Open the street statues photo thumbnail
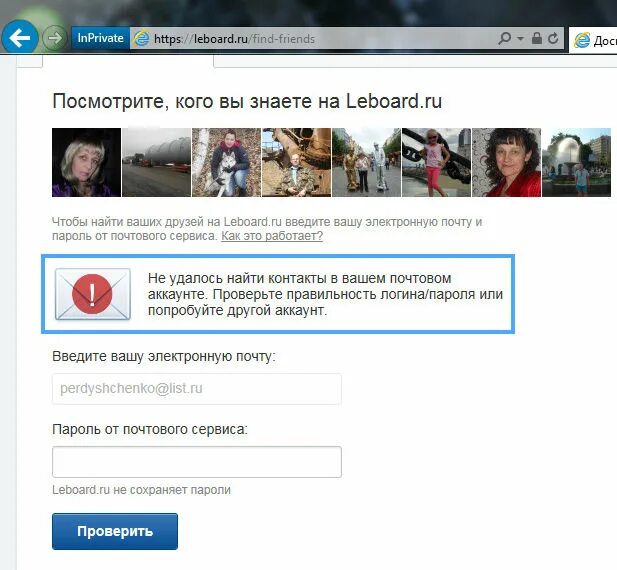 [x=367, y=162]
